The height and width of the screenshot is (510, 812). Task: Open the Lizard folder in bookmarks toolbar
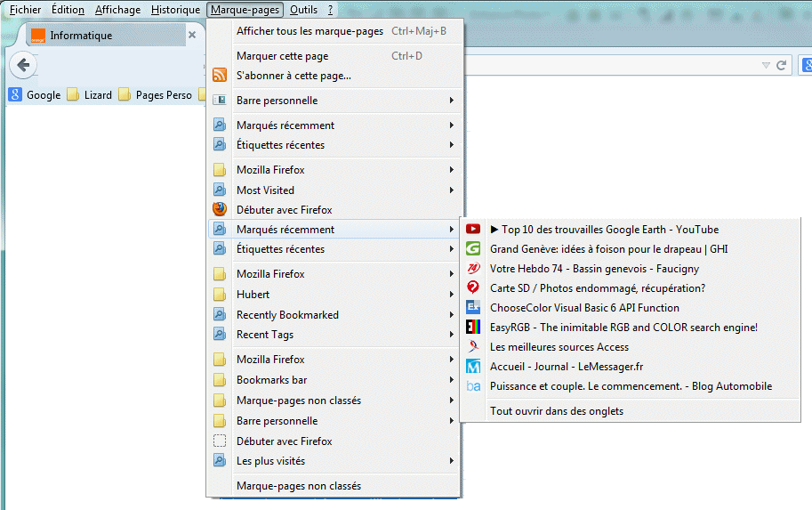[90, 95]
